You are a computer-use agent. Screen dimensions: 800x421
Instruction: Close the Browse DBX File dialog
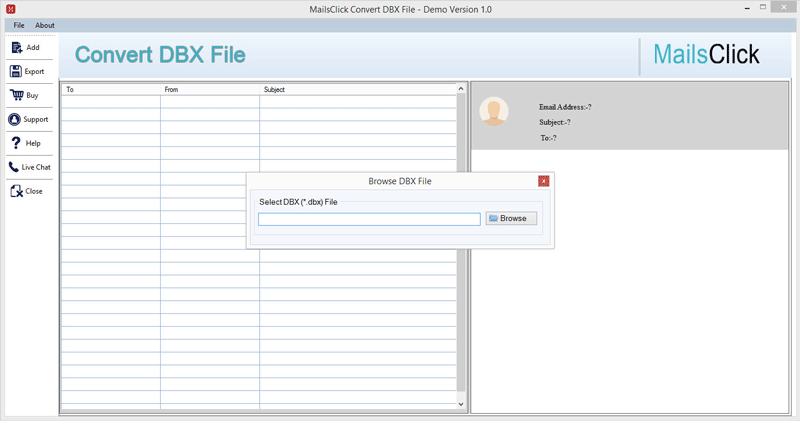[544, 181]
